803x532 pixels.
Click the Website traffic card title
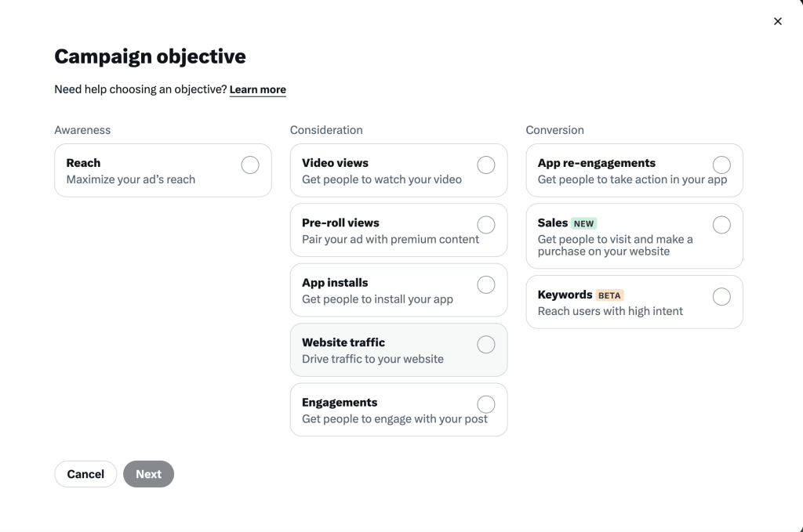pyautogui.click(x=343, y=342)
